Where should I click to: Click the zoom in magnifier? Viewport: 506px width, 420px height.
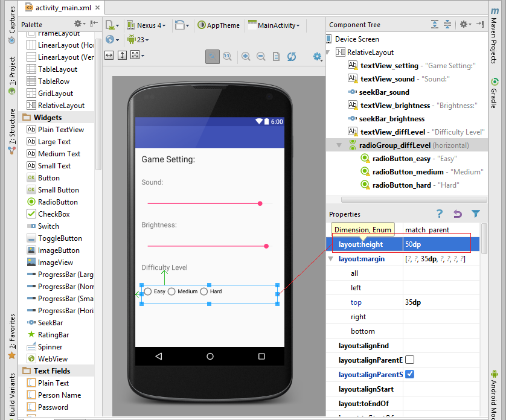[246, 57]
